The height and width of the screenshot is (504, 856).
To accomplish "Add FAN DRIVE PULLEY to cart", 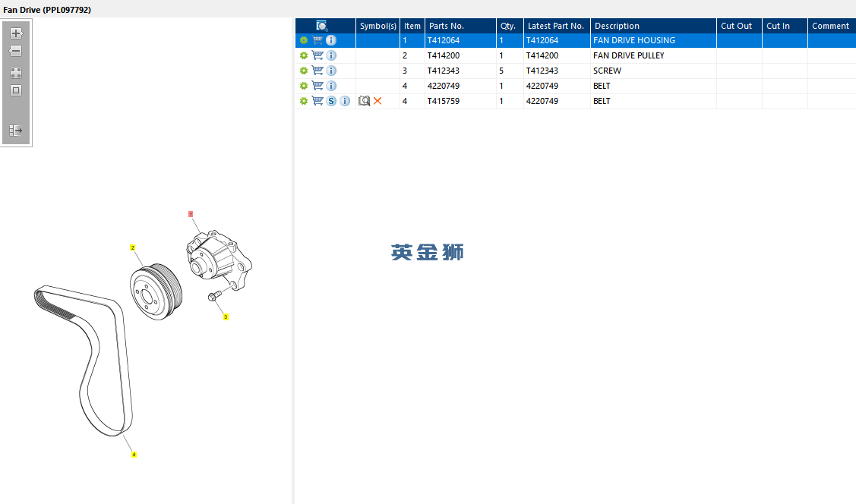I will (317, 55).
